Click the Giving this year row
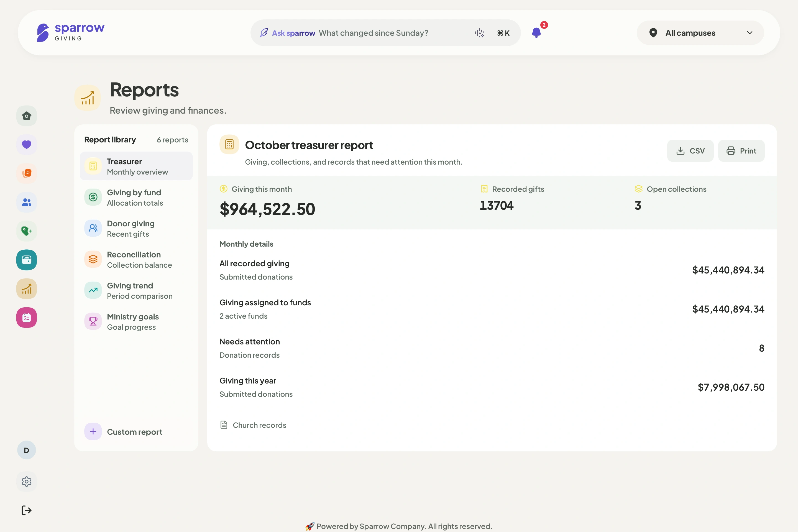 tap(492, 387)
